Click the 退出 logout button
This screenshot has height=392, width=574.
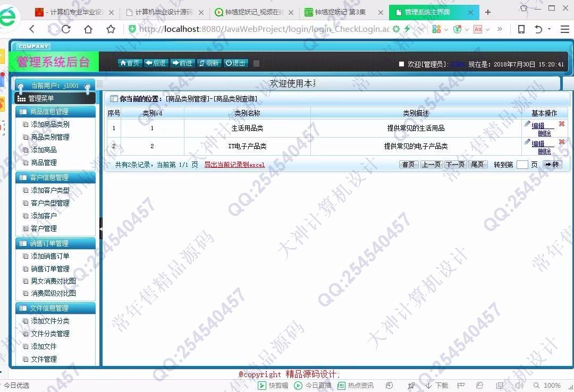235,63
